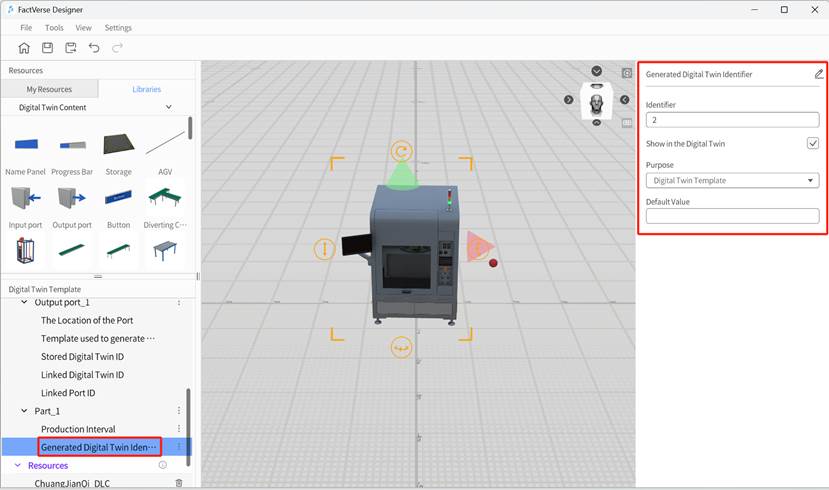Toggle Show in the Digital Twin checkbox

(813, 143)
